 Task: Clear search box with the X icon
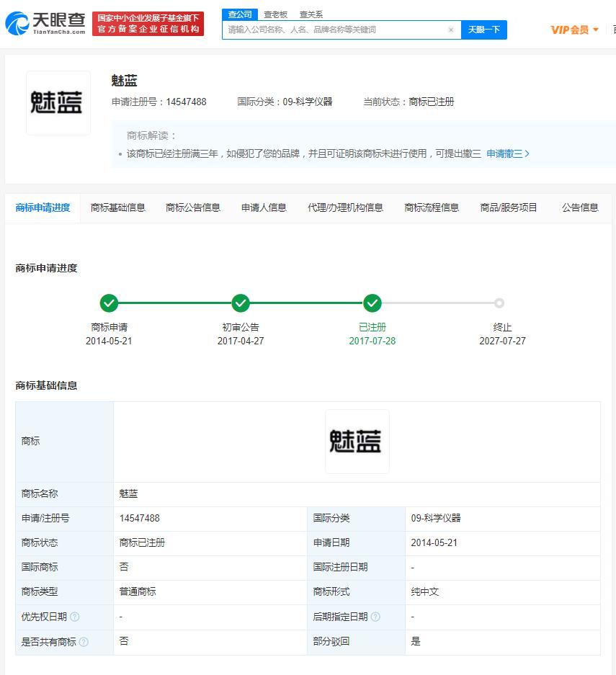[451, 30]
